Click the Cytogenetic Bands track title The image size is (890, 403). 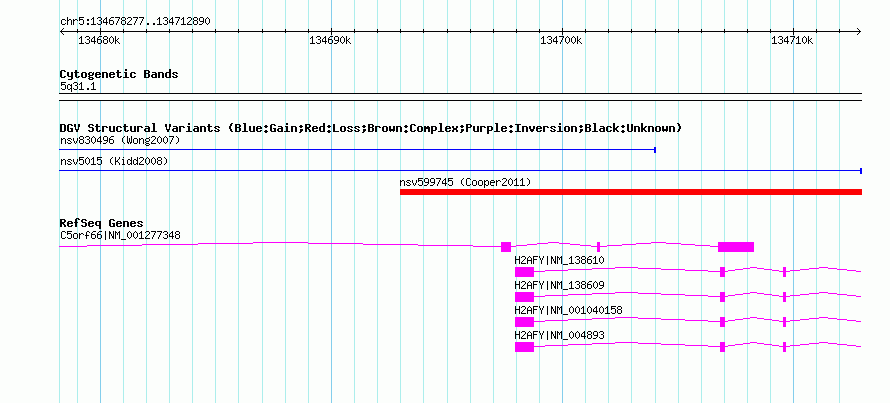tap(119, 74)
